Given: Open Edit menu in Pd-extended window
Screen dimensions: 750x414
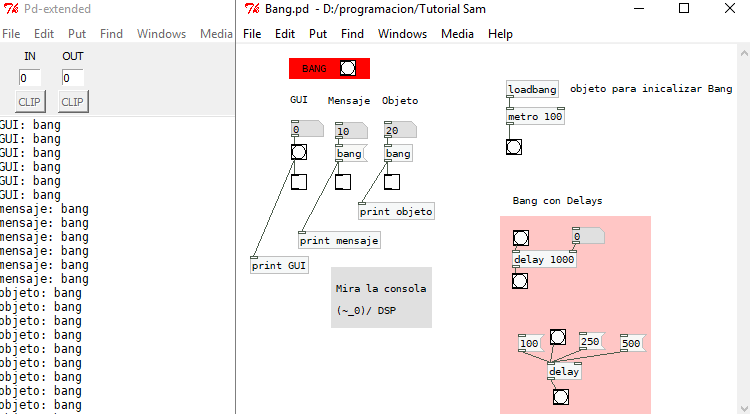Looking at the screenshot, I should 44,34.
